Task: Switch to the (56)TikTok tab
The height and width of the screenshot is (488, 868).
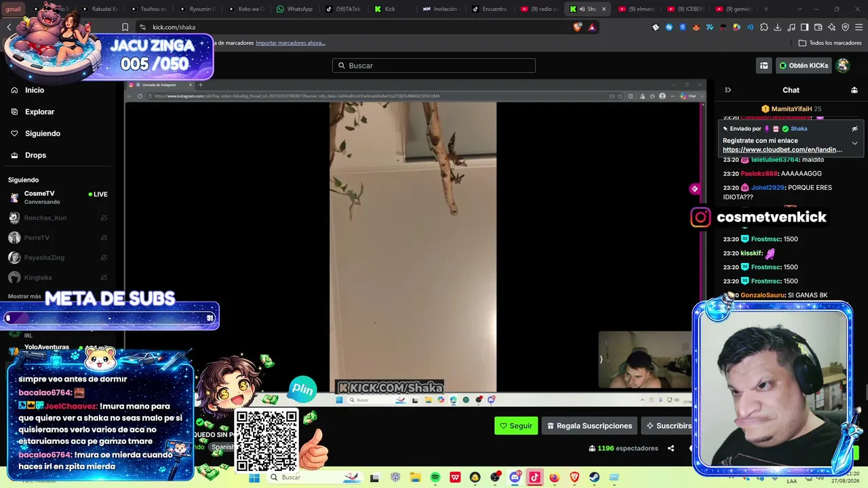Action: 344,9
